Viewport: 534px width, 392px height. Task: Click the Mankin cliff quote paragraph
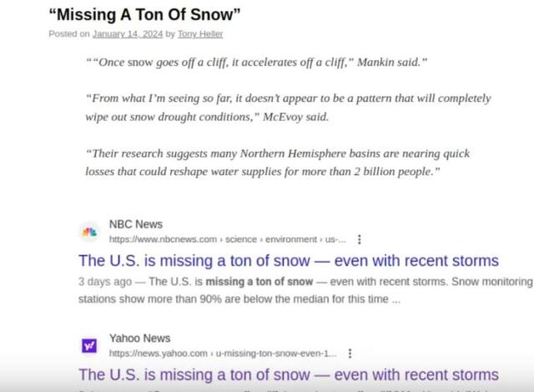pyautogui.click(x=256, y=63)
